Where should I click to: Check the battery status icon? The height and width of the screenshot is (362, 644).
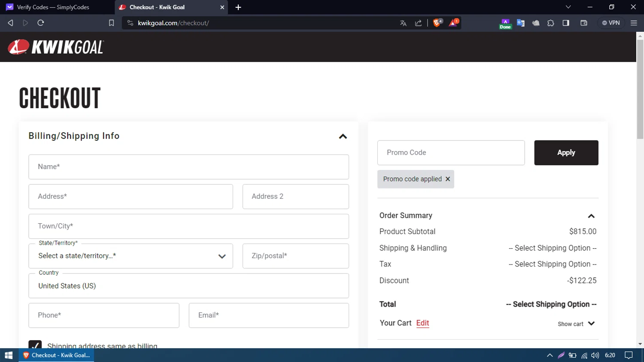click(573, 355)
